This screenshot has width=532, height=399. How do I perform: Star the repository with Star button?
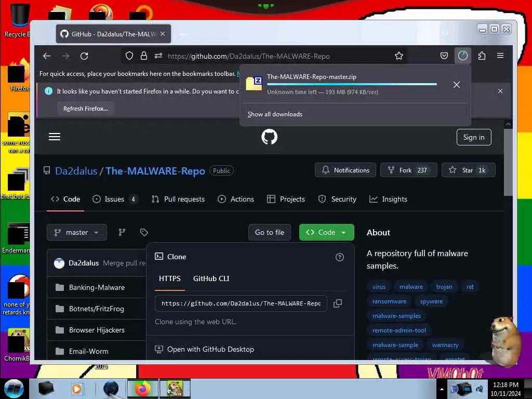(468, 170)
